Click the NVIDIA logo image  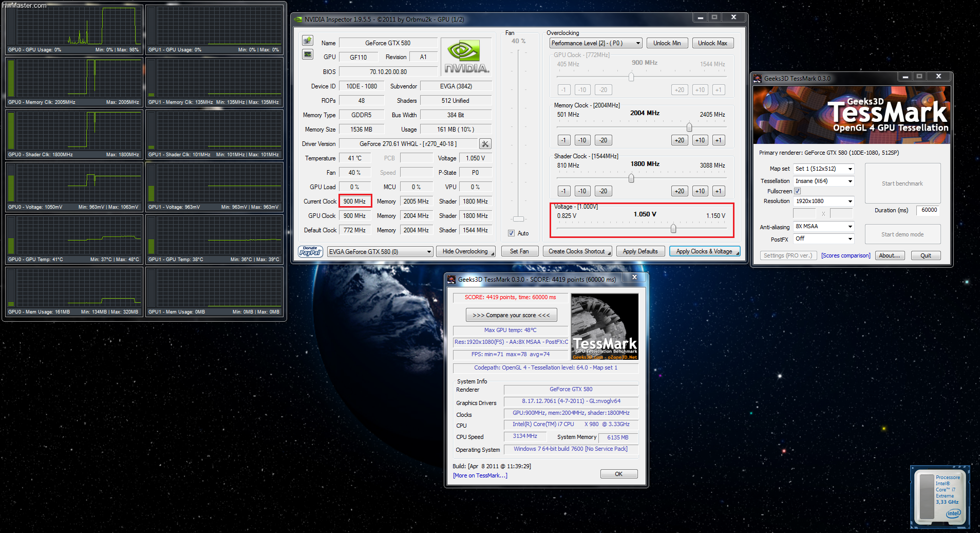[466, 57]
